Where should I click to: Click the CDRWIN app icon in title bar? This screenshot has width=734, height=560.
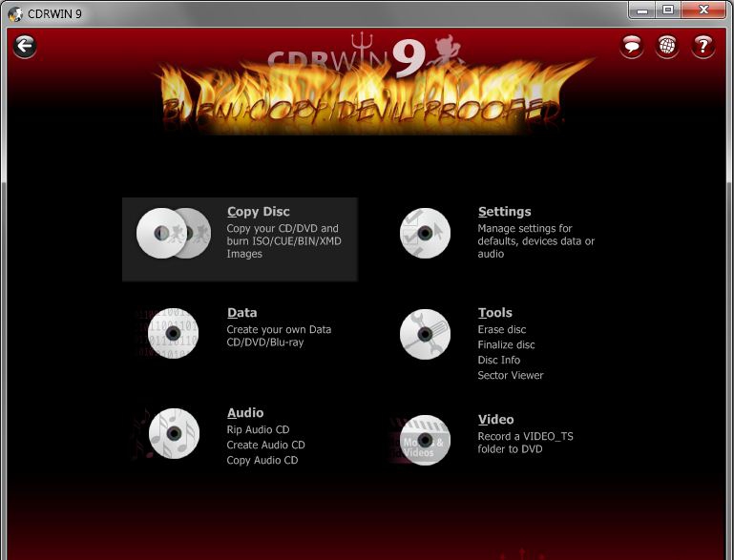tap(15, 14)
